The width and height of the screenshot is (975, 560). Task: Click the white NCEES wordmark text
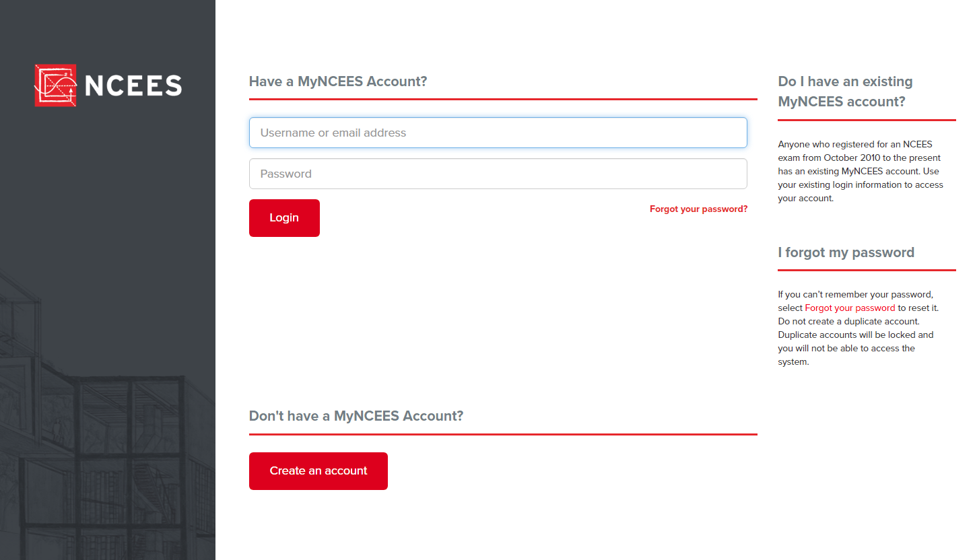pyautogui.click(x=134, y=85)
